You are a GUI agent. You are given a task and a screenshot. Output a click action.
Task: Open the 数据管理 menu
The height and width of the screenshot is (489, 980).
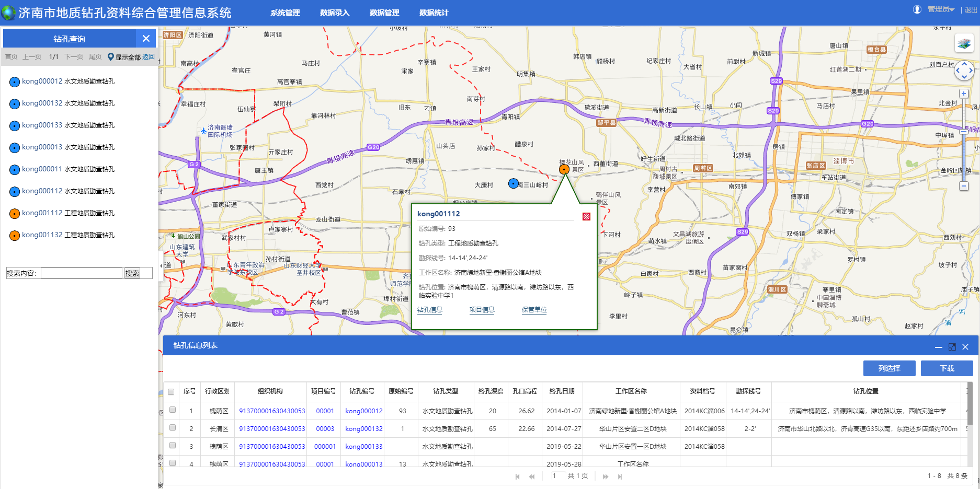[x=384, y=13]
